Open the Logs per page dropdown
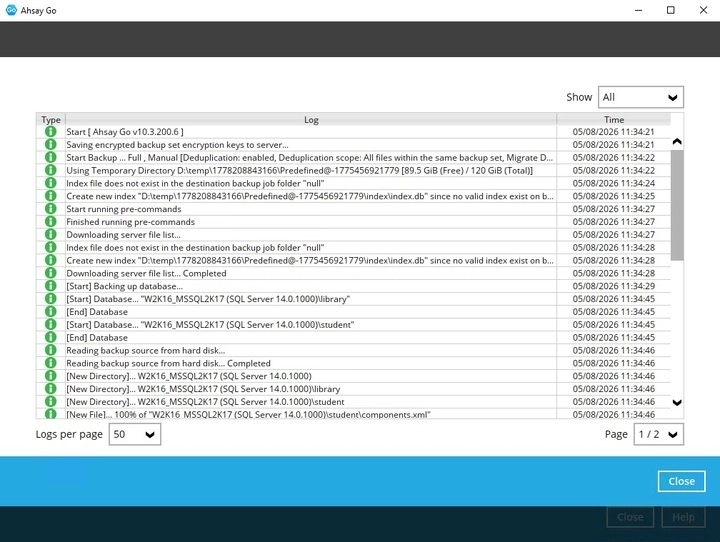 click(x=135, y=434)
